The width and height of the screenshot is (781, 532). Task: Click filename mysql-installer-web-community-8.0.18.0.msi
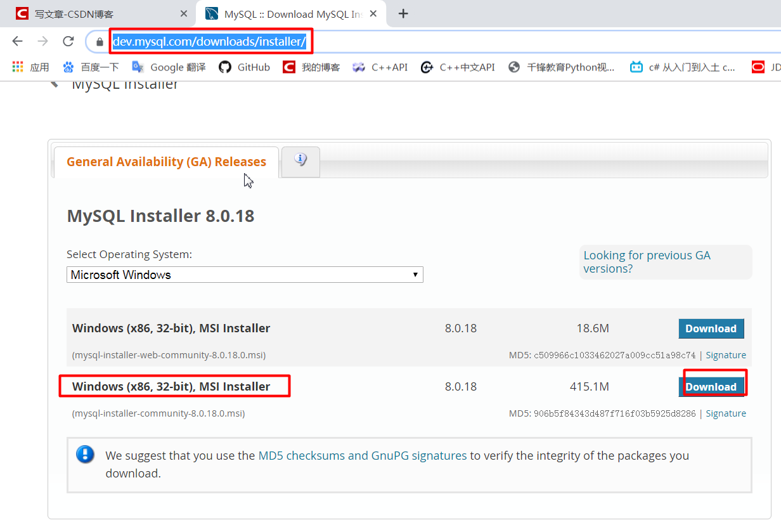pos(169,355)
